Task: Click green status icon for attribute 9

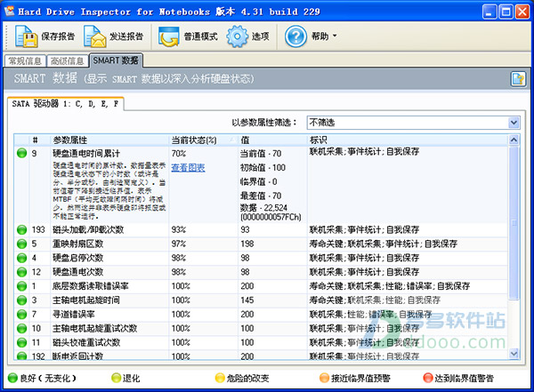Action: pyautogui.click(x=21, y=153)
